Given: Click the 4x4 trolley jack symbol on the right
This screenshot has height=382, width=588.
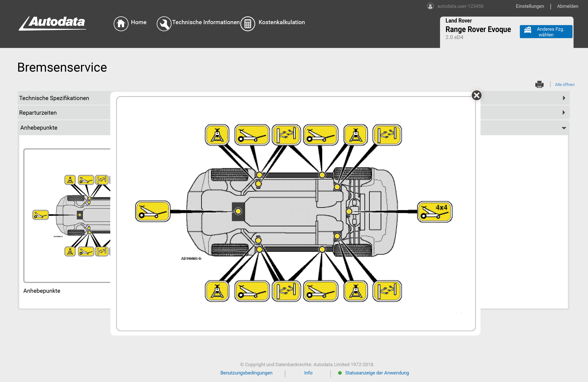Looking at the screenshot, I should click(x=435, y=211).
